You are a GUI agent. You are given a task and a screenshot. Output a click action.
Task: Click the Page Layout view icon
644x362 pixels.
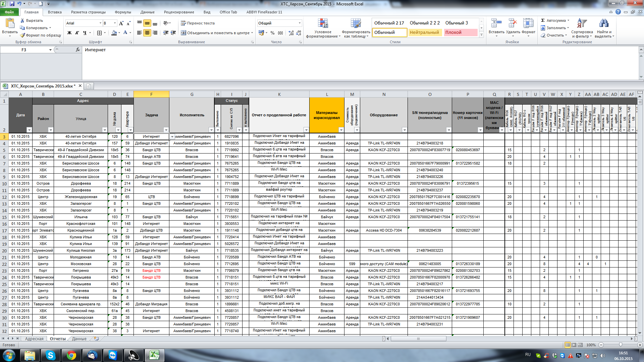click(x=574, y=345)
